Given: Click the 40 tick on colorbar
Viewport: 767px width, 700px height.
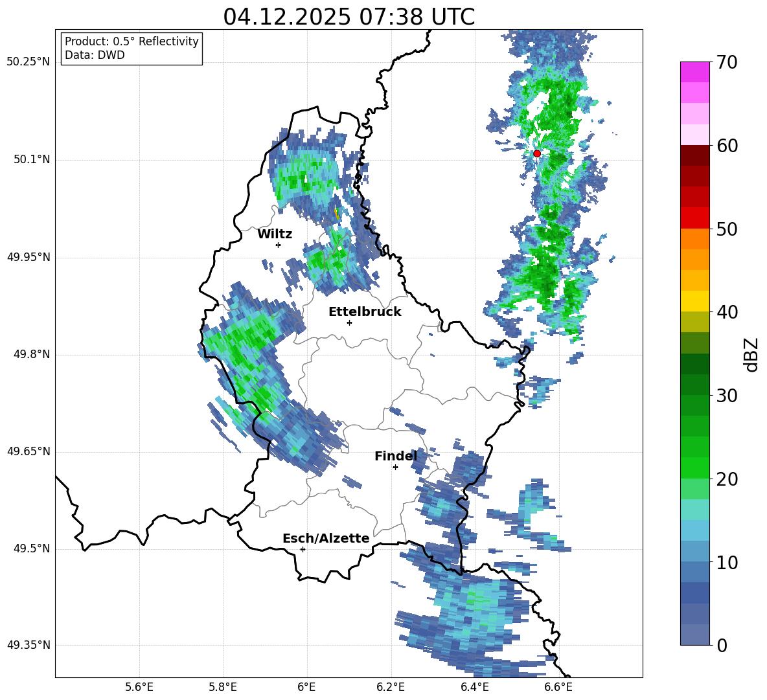Looking at the screenshot, I should [727, 312].
